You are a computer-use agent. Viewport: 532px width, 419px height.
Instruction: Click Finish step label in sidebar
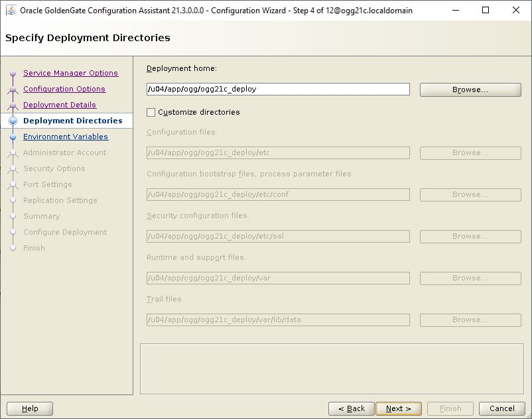[34, 248]
